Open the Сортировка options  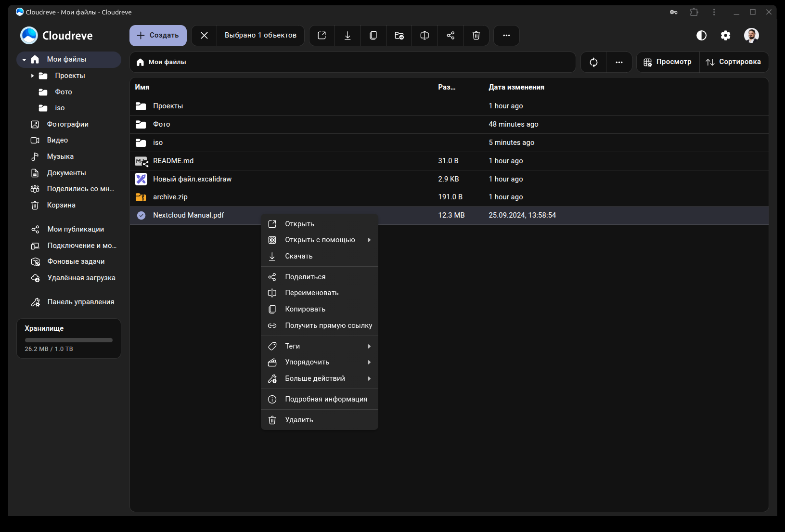tap(734, 62)
